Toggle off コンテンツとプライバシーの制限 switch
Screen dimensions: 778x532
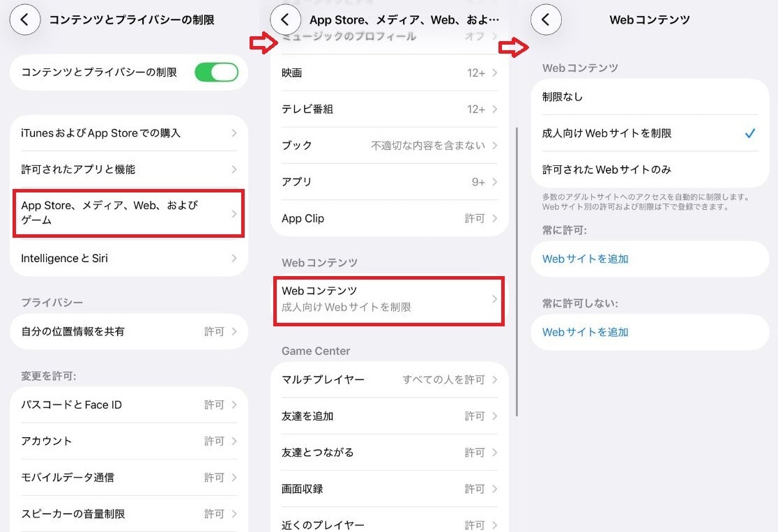[x=216, y=72]
